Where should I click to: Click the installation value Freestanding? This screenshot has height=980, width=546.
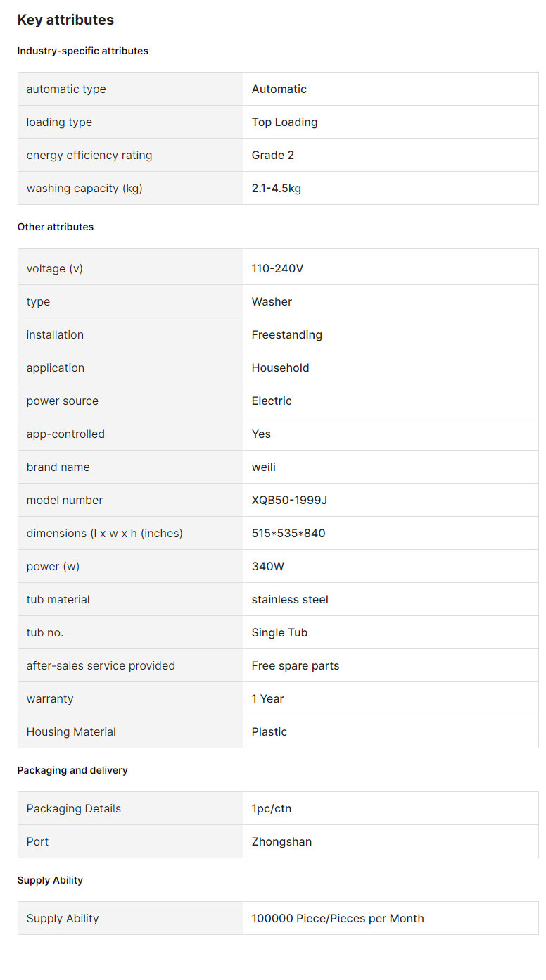287,334
